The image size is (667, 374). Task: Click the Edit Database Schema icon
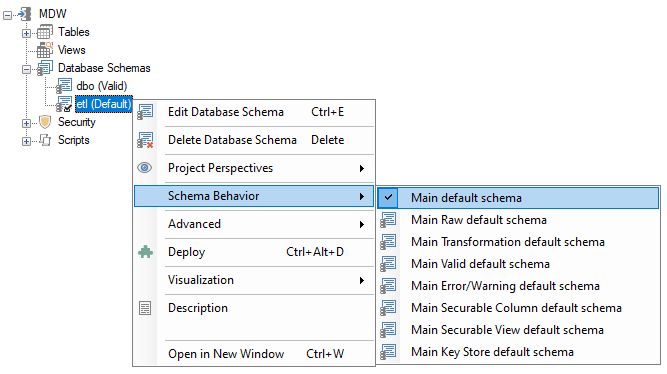tap(145, 112)
